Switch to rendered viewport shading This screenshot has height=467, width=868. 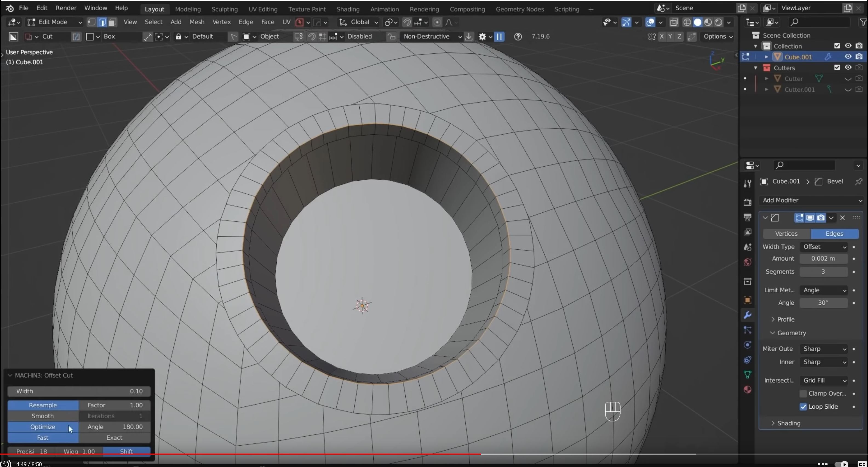pyautogui.click(x=719, y=22)
